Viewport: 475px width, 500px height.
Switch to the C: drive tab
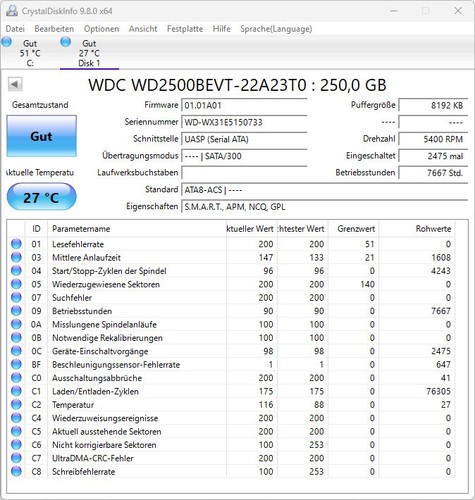click(x=30, y=53)
